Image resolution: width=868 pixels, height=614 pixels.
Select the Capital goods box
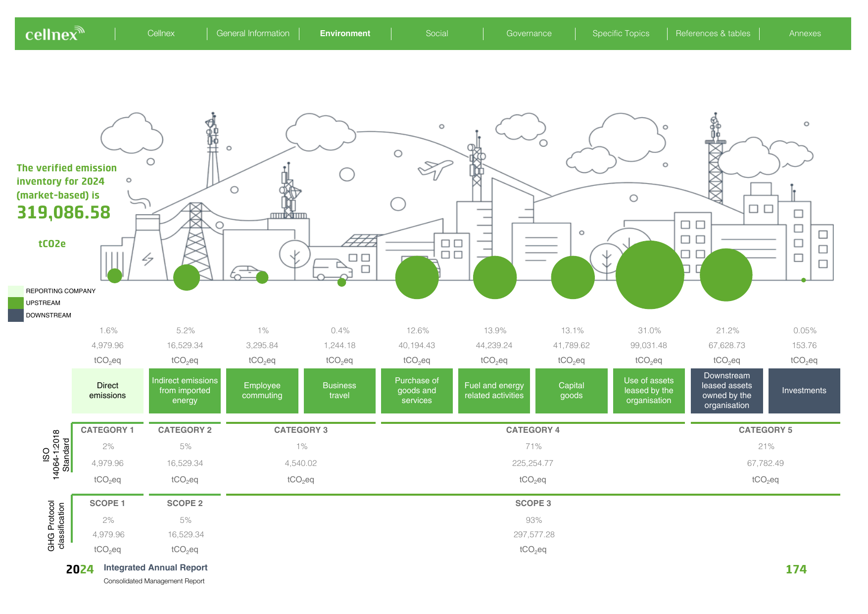pos(572,391)
